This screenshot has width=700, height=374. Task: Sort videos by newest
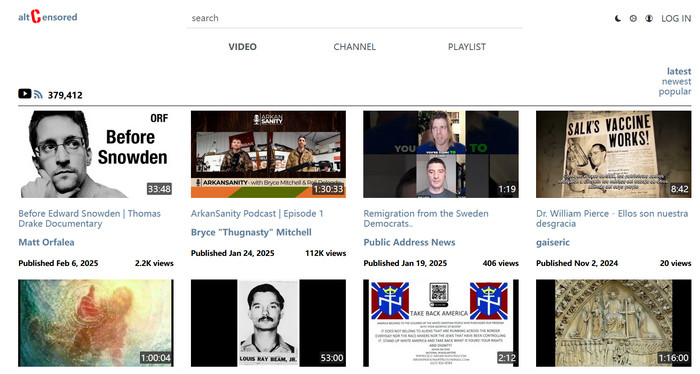[x=676, y=81]
